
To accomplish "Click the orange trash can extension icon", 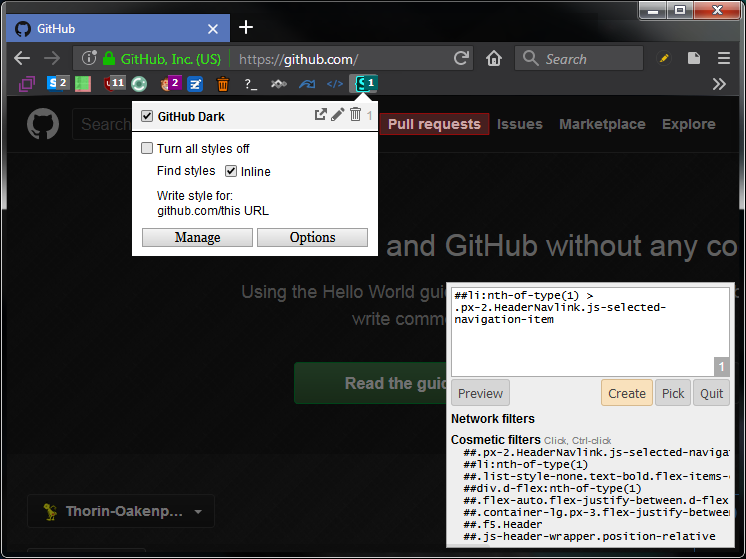I will 223,84.
